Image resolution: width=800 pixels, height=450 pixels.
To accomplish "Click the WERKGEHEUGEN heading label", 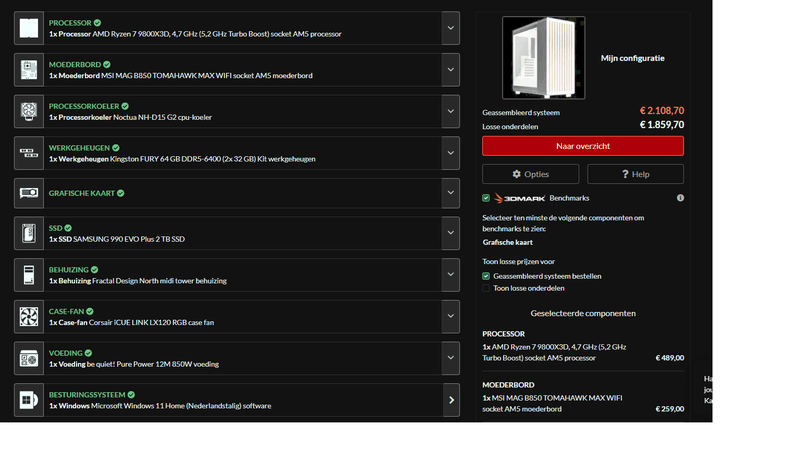I will 79,148.
